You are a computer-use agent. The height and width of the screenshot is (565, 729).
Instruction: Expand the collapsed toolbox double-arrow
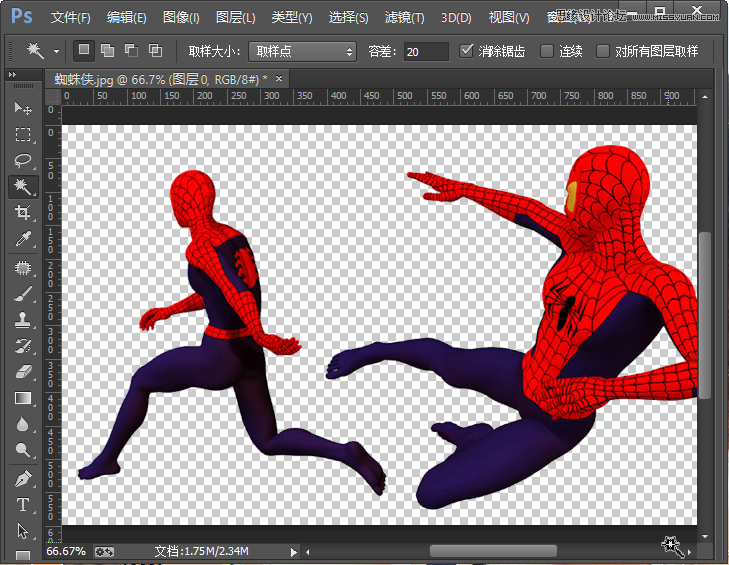coord(13,74)
